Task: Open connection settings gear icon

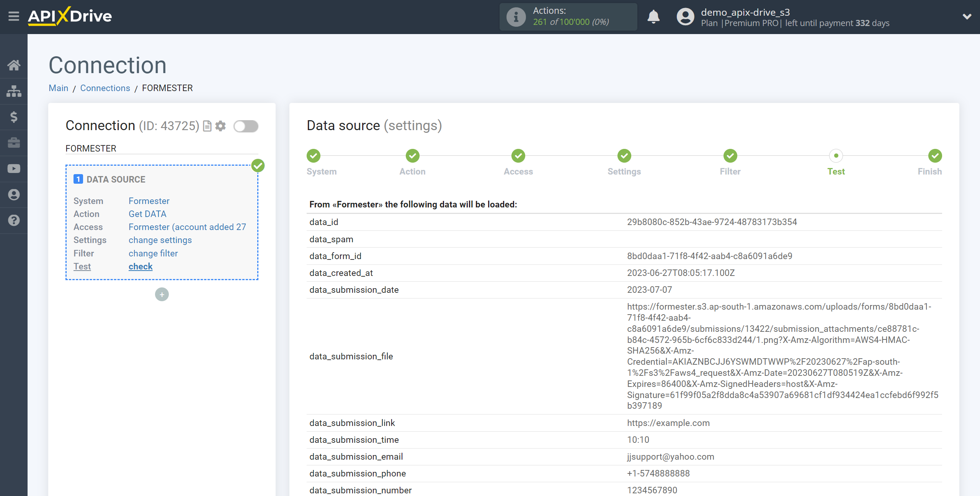Action: [x=220, y=126]
